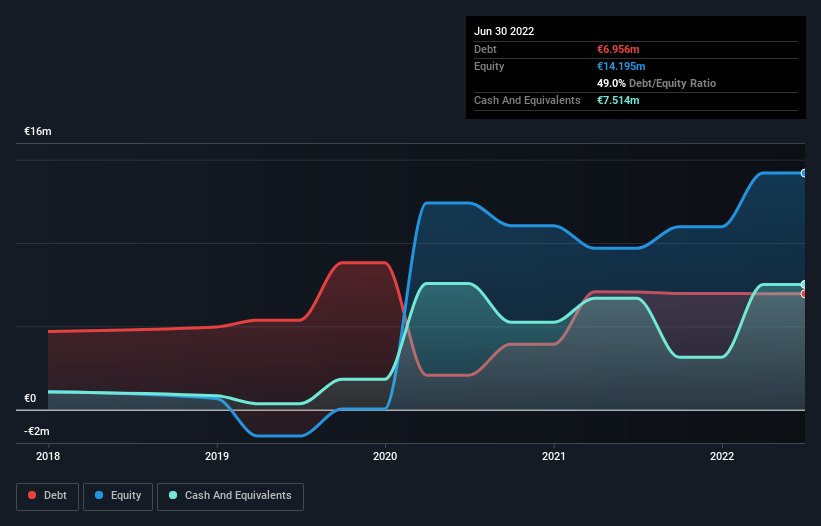The image size is (821, 526).
Task: Click Cash And Equivalents label in tooltip
Action: [527, 100]
